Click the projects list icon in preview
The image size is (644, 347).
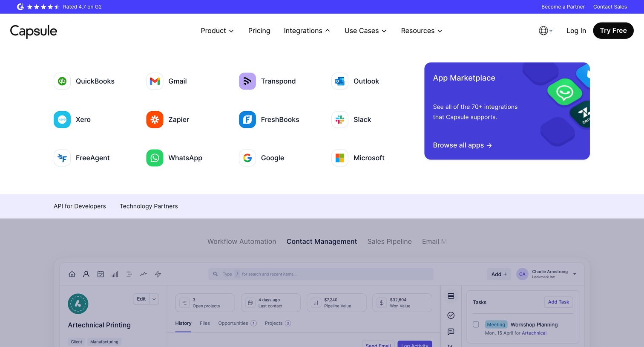(129, 274)
